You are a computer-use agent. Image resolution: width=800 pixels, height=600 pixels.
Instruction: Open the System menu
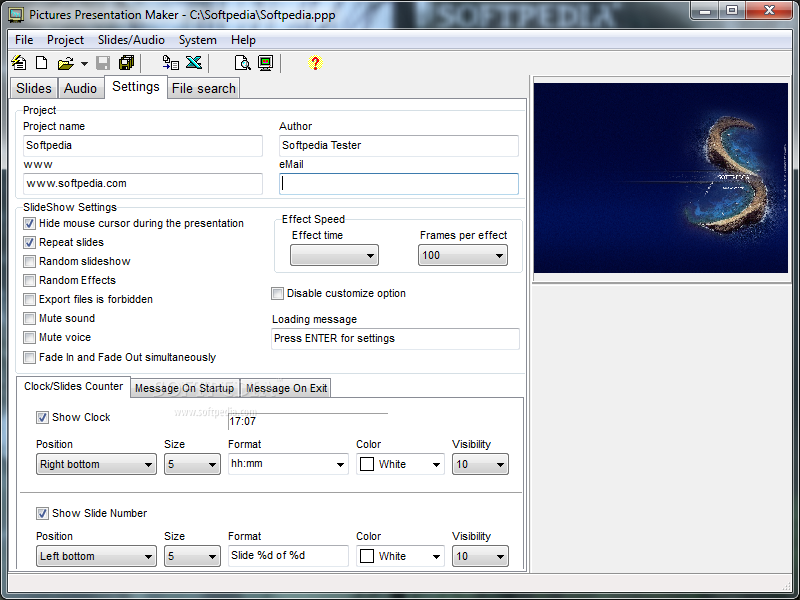tap(197, 40)
